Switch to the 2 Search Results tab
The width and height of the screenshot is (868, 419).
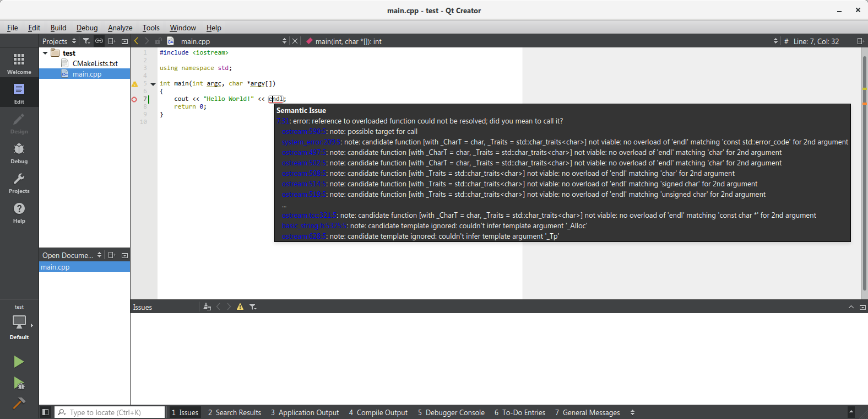(x=234, y=412)
